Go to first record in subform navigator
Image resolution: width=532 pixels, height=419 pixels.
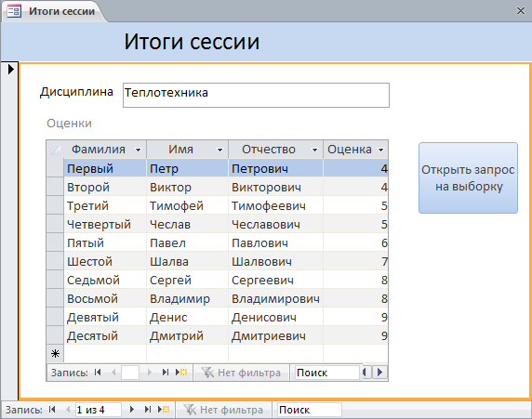[x=98, y=373]
